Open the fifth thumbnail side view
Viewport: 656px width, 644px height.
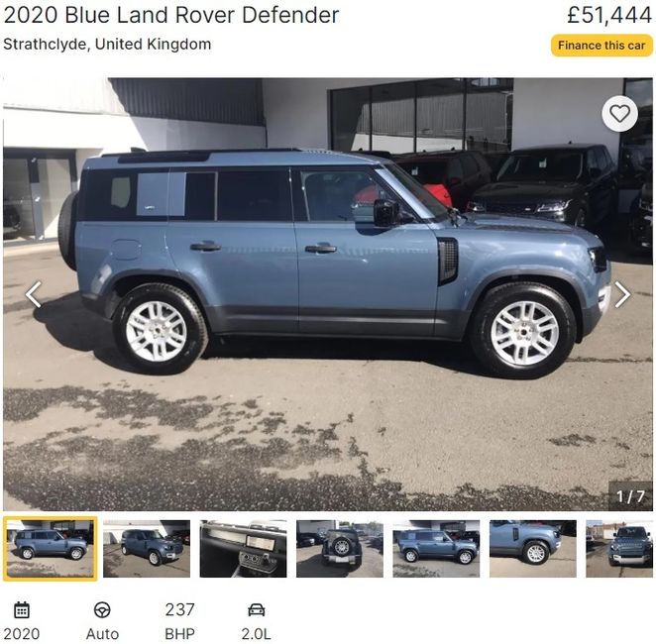point(436,549)
